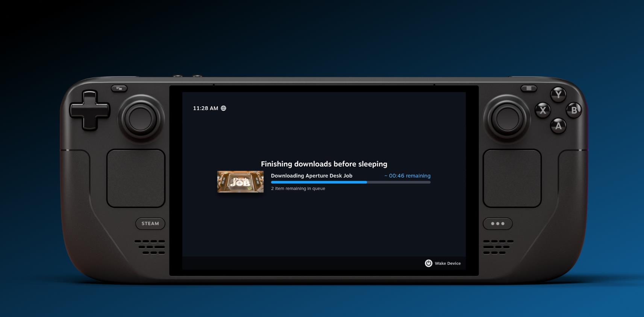This screenshot has height=317, width=644.
Task: Tap the Y face button
Action: coord(558,94)
